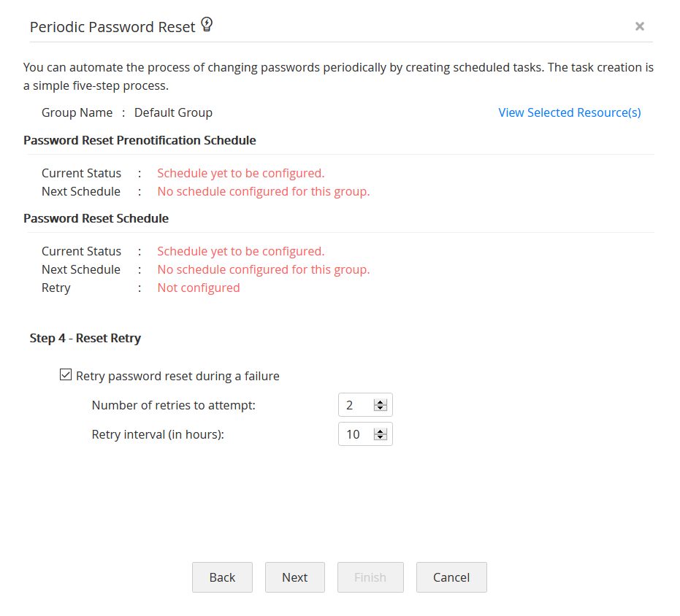Click the Not configured retry status
680x616 pixels.
pyautogui.click(x=198, y=288)
